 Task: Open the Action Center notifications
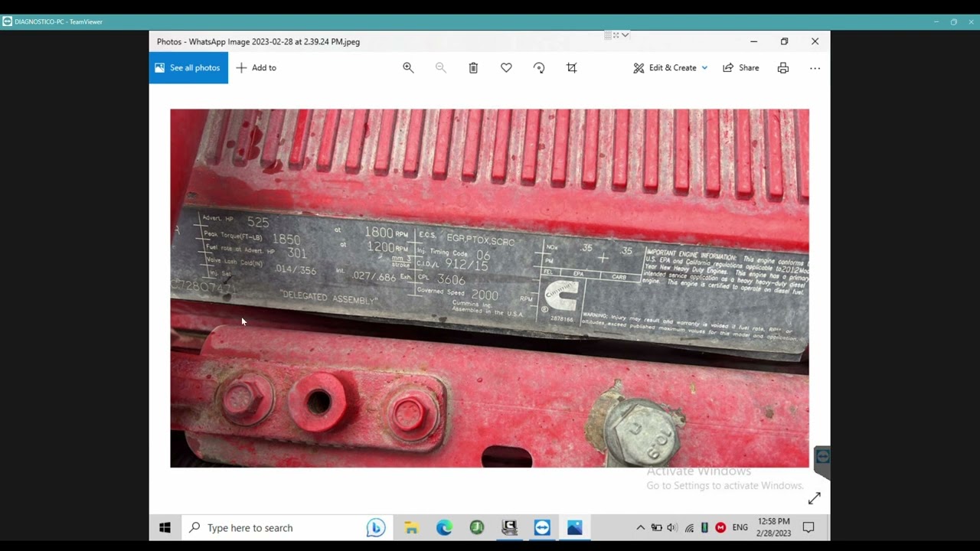(x=808, y=527)
